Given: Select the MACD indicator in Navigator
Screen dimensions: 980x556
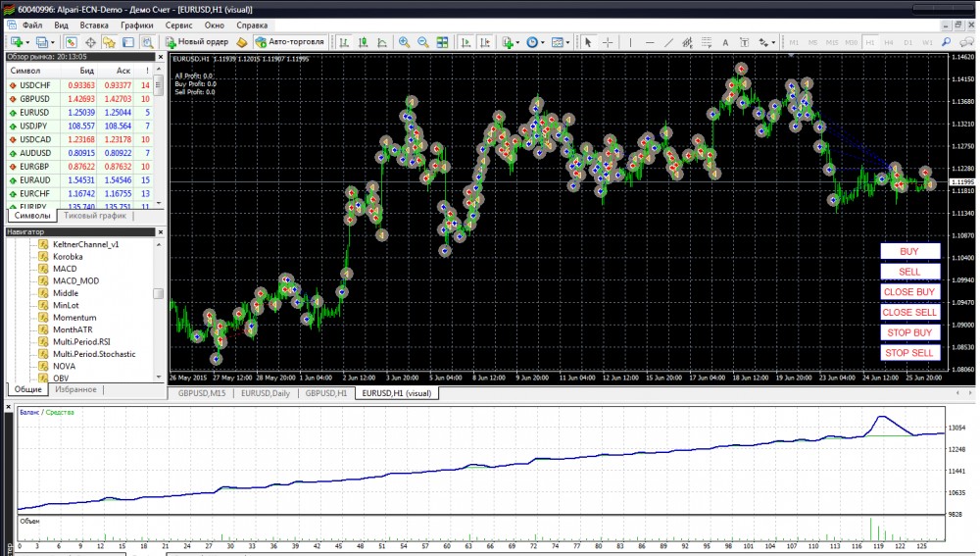Looking at the screenshot, I should coord(65,269).
